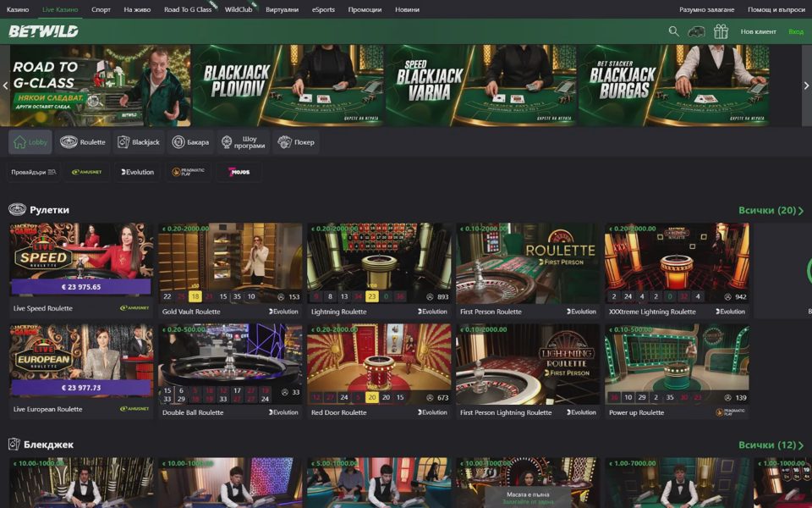Screen dimensions: 812x508
Task: Open На живо in top menu
Action: click(x=137, y=9)
